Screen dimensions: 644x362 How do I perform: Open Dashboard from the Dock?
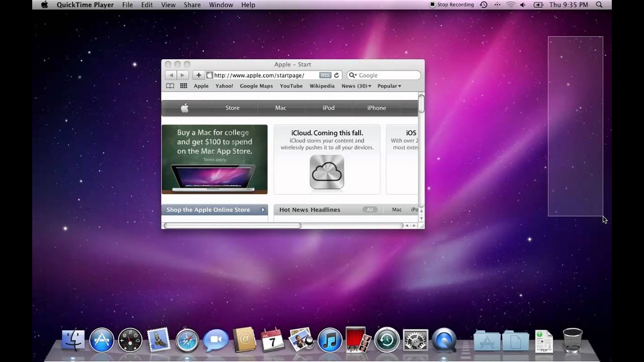click(130, 340)
